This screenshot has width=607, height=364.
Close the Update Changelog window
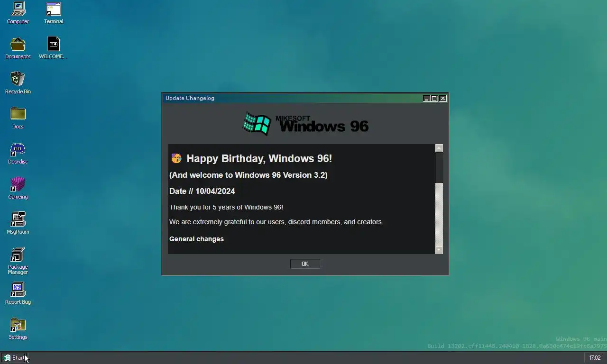443,99
